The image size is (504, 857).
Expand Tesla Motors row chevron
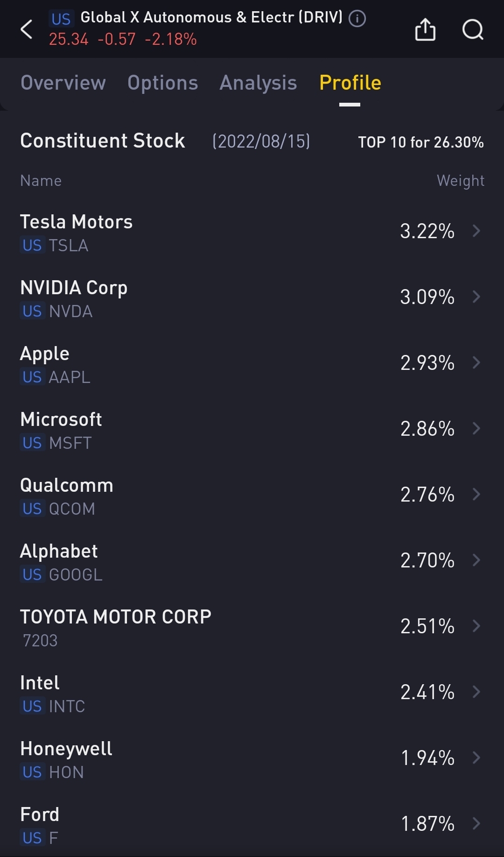click(476, 231)
